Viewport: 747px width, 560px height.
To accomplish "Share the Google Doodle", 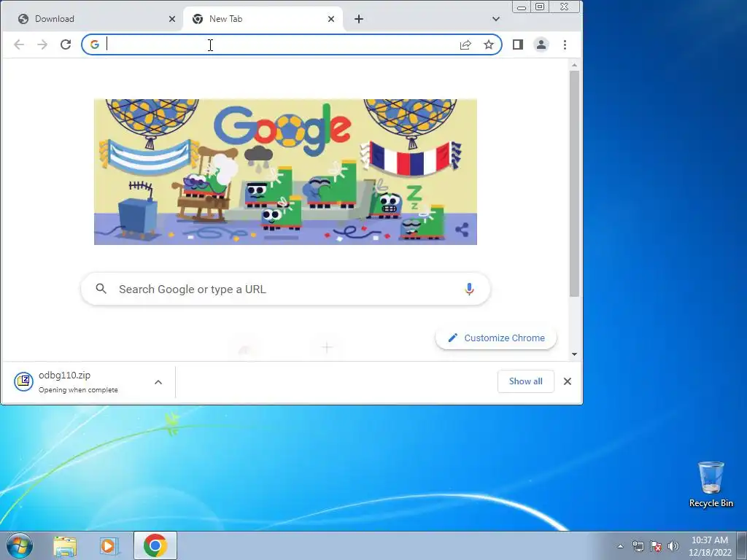I will [462, 230].
